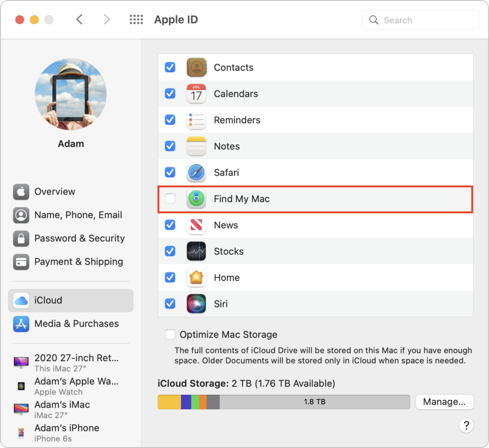This screenshot has height=448, width=489.
Task: Select Password & Security in sidebar
Action: coord(79,238)
